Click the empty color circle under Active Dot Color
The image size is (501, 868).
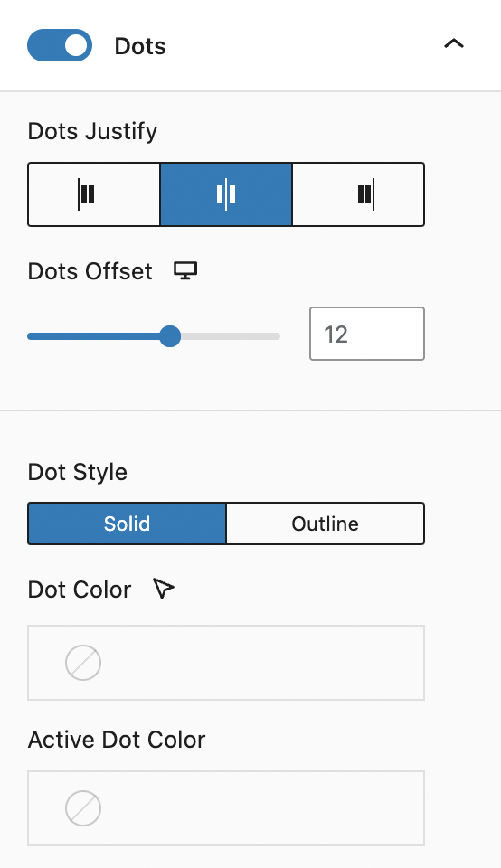[83, 808]
